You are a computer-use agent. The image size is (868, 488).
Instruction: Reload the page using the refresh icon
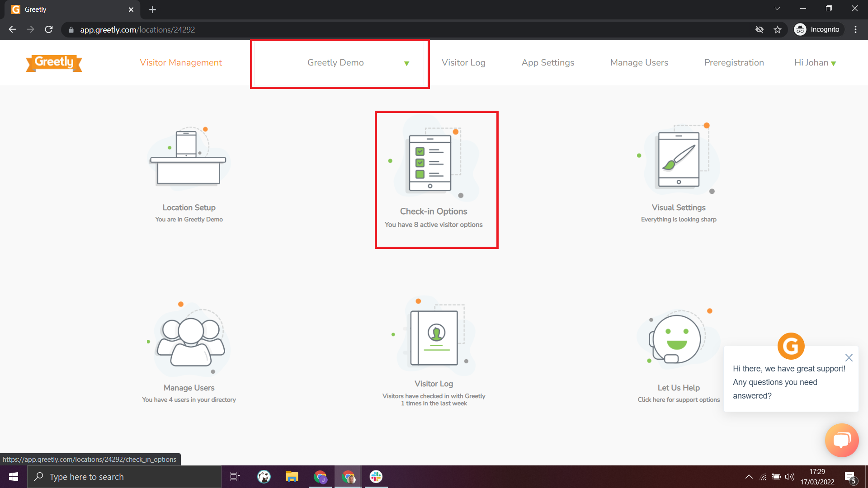pos(48,29)
